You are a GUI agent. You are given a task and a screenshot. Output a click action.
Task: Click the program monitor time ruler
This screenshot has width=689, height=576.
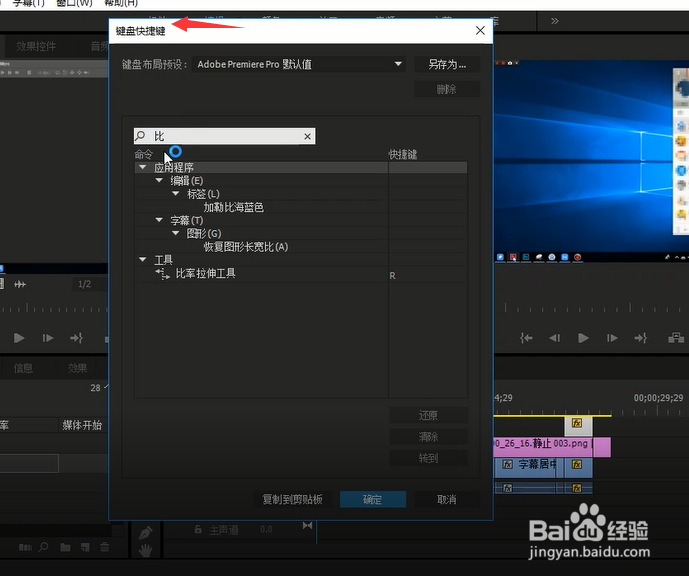tap(591, 308)
